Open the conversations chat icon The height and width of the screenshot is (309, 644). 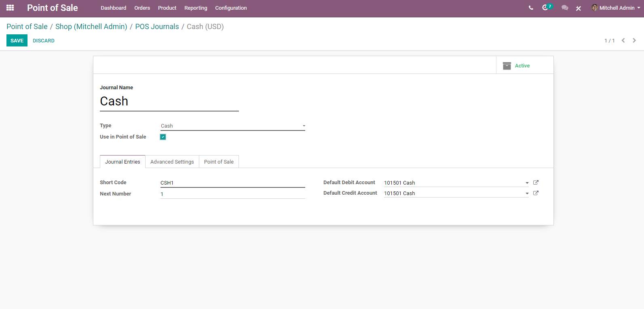[x=565, y=8]
